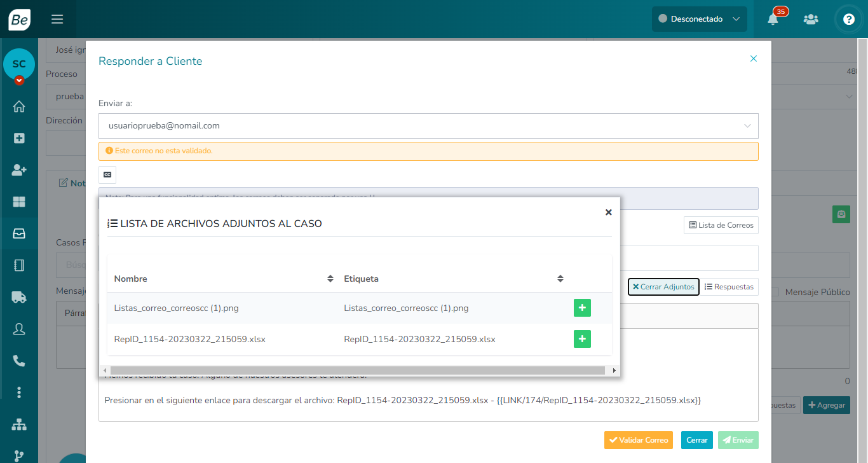The width and height of the screenshot is (868, 463).
Task: Expand the red chevron under SC avatar
Action: coord(19,80)
